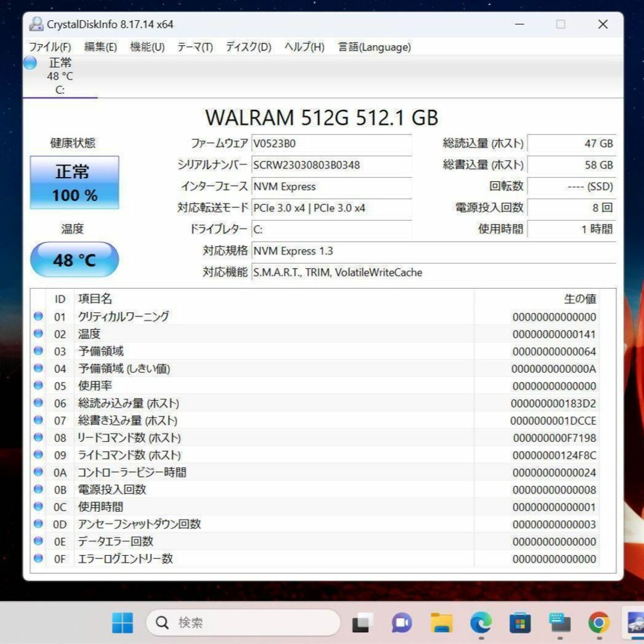Click the 48 °C temperature button
Screen dimensions: 644x644
coord(75,259)
